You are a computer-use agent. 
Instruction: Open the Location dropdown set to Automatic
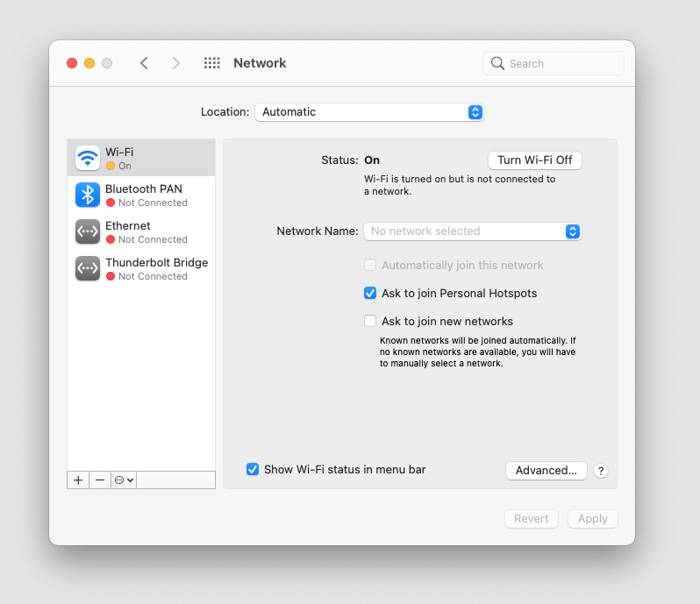coord(369,112)
